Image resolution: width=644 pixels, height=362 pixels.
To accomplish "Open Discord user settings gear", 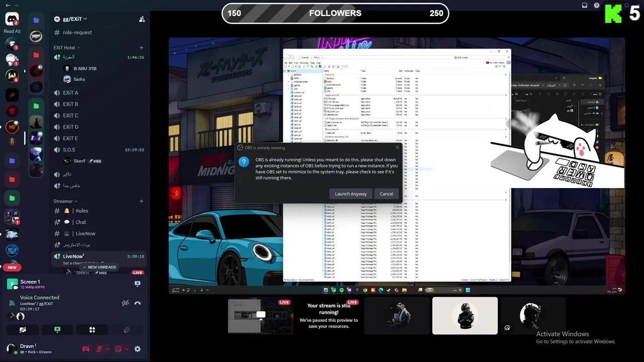I will pos(137,349).
